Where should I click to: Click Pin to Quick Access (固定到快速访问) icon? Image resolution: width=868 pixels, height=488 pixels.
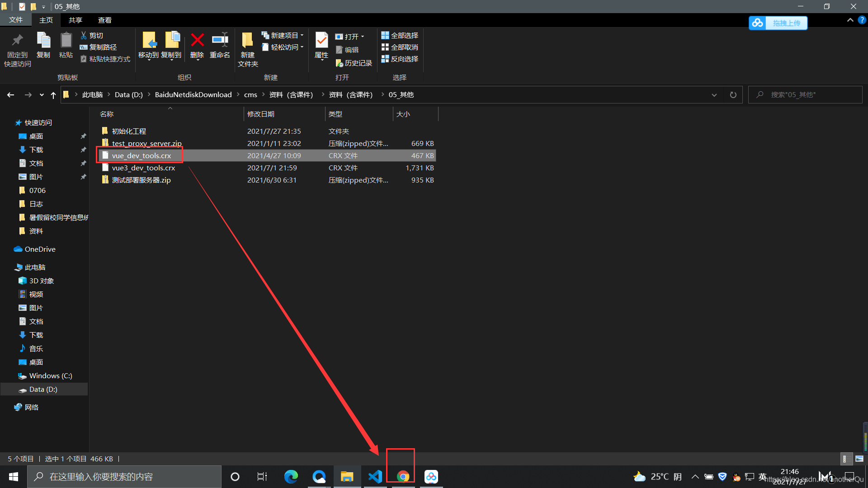tap(18, 41)
